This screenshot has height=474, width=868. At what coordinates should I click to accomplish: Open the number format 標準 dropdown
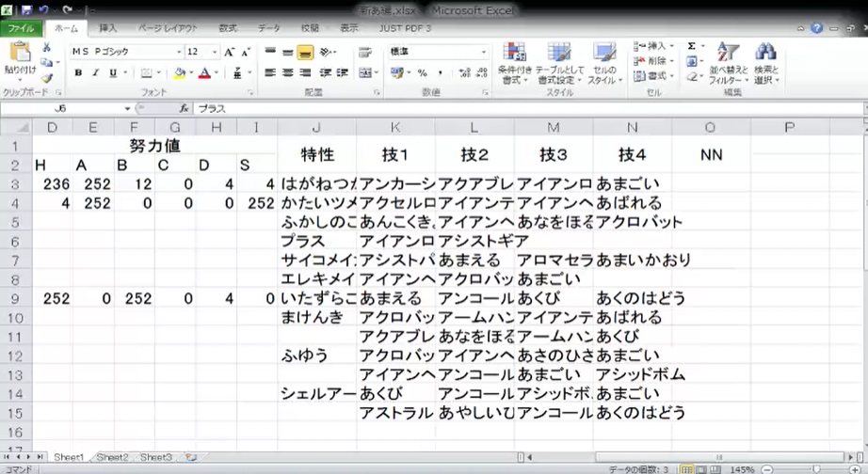point(484,52)
